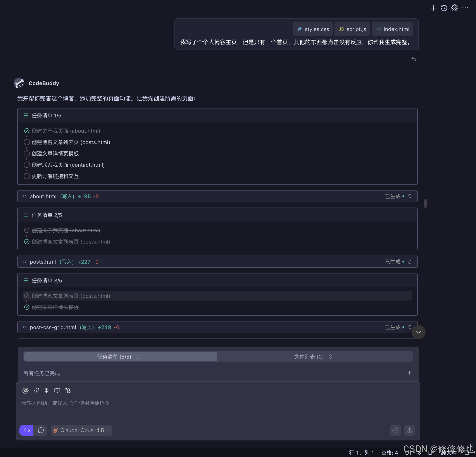476x457 pixels.
Task: Check the 更新导航链接和交互 task circle
Action: point(27,176)
